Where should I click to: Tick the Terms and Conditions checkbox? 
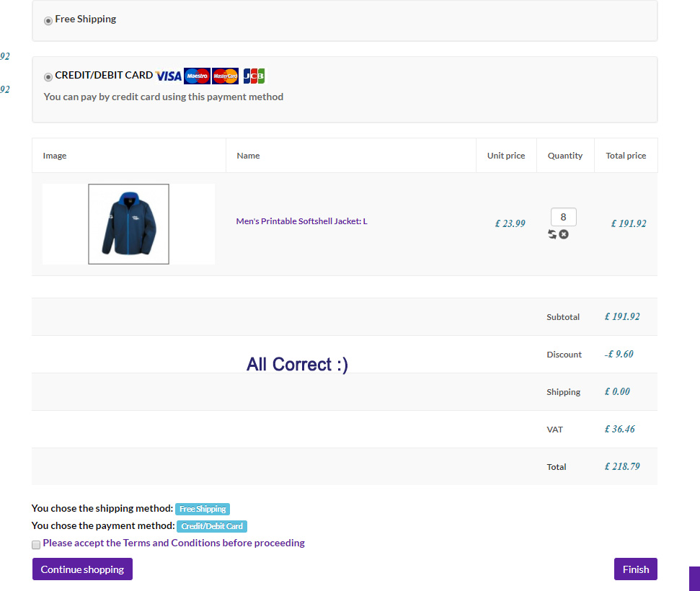pyautogui.click(x=36, y=545)
